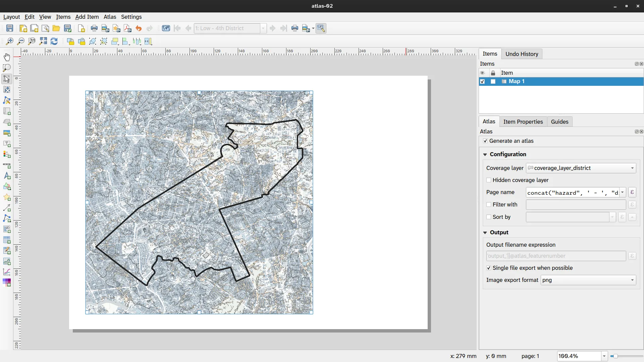The image size is (644, 362).
Task: Click Page name expression button
Action: (632, 192)
